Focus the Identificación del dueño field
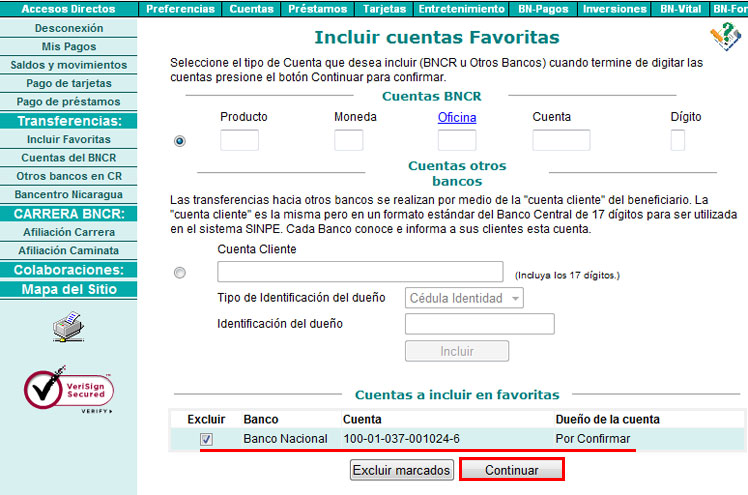Image resolution: width=748 pixels, height=495 pixels. 480,324
